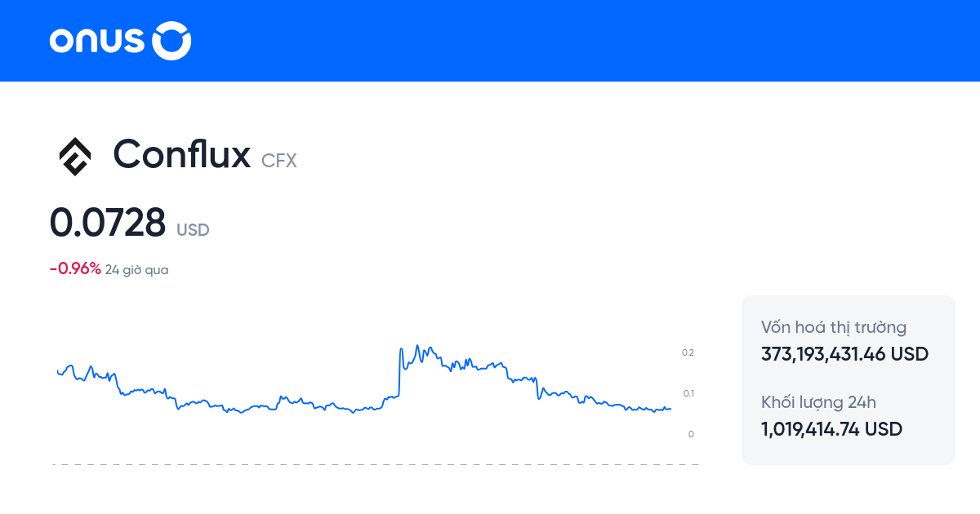Image resolution: width=980 pixels, height=514 pixels.
Task: Click the 373,193,431.46 USD market cap value
Action: pos(844,354)
